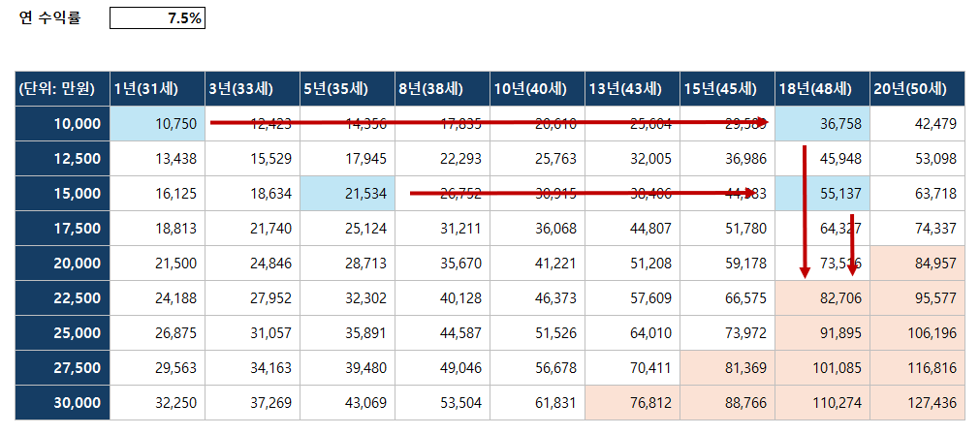Select the 22,500 row header
980x435 pixels.
tap(62, 298)
